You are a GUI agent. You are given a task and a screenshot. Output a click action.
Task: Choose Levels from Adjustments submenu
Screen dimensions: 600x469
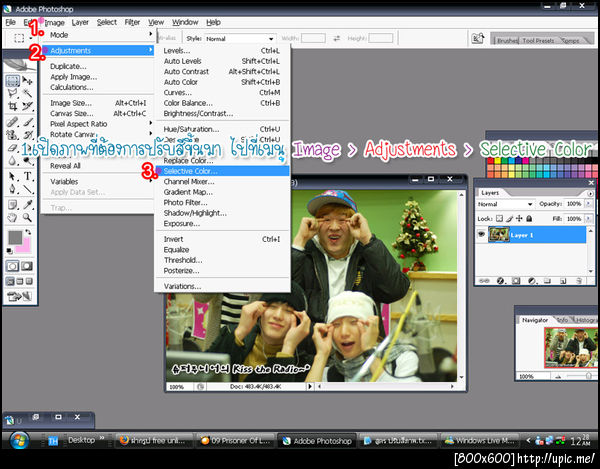[222, 50]
